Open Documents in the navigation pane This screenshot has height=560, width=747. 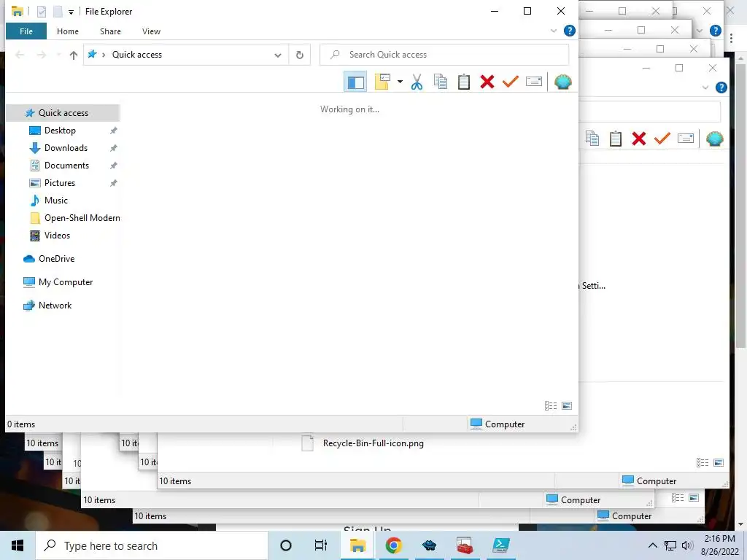tap(66, 166)
